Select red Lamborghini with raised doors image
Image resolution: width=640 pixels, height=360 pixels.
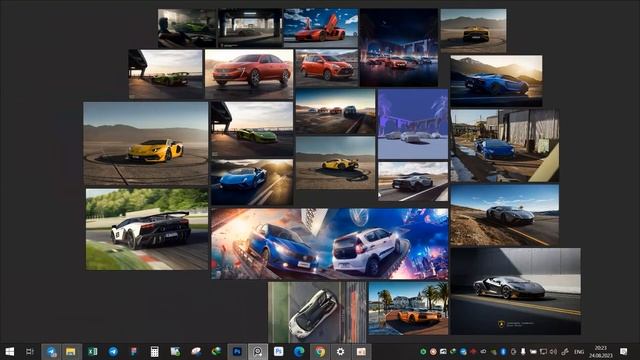coord(321,28)
